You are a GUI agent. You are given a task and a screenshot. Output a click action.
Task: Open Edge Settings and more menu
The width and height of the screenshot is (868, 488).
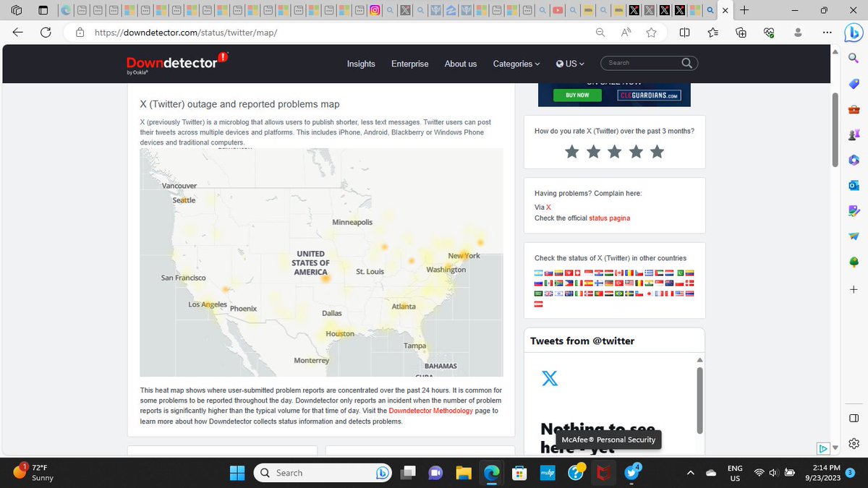tap(827, 33)
